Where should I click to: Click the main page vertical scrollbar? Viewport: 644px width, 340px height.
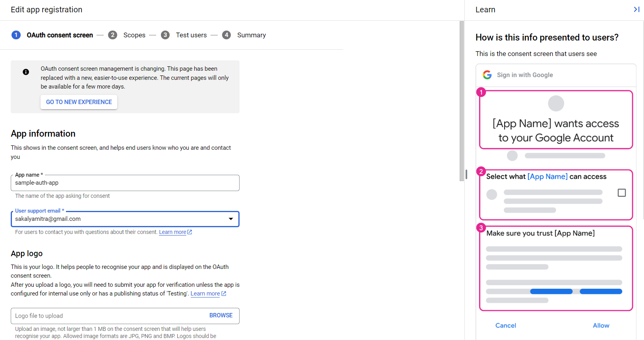pos(462,101)
